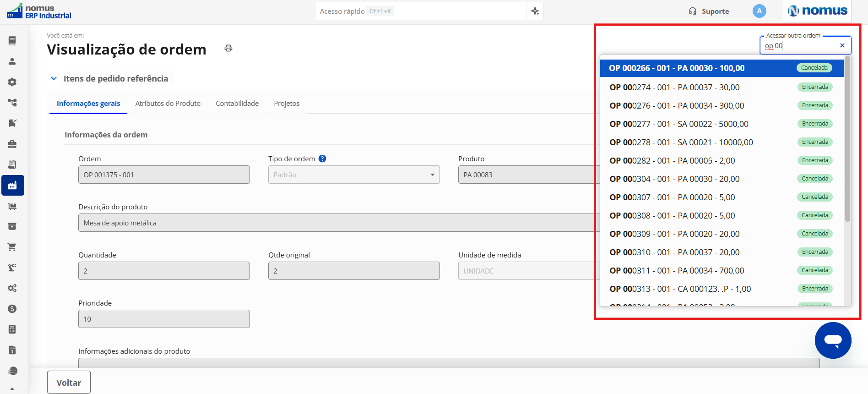Focus the Acesso rápido search field
This screenshot has height=394, width=868.
(420, 11)
